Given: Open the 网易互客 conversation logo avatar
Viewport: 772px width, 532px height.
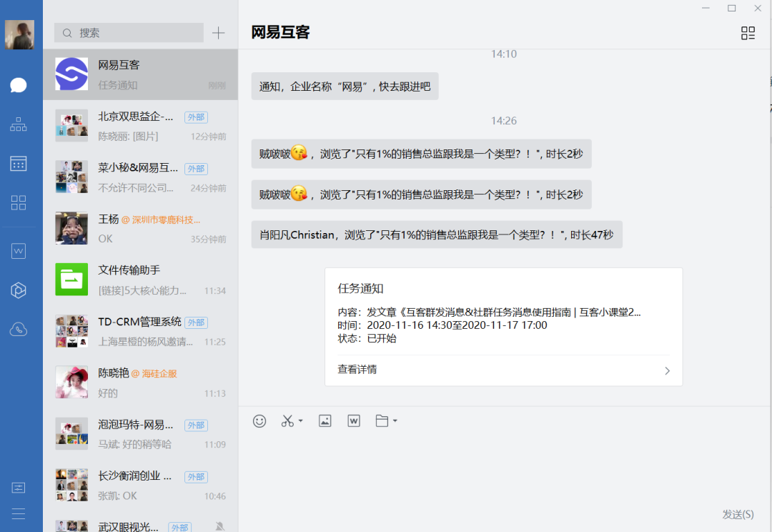Looking at the screenshot, I should (x=71, y=74).
